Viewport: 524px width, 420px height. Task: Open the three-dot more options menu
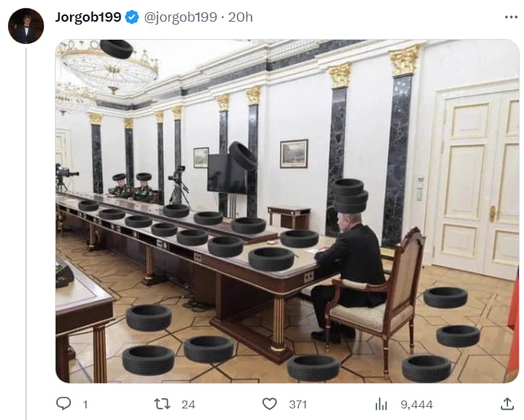511,17
